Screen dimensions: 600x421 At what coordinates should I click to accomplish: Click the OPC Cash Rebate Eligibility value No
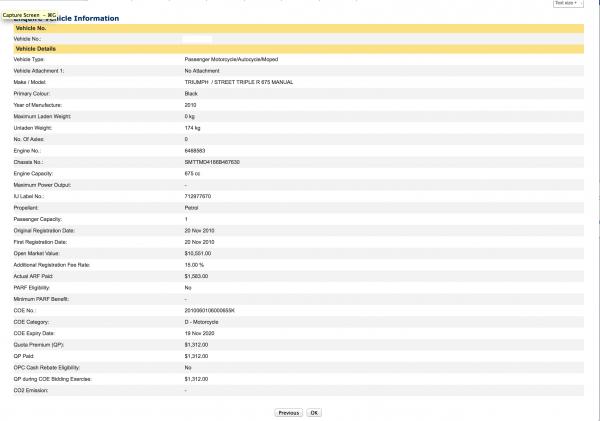click(x=188, y=368)
